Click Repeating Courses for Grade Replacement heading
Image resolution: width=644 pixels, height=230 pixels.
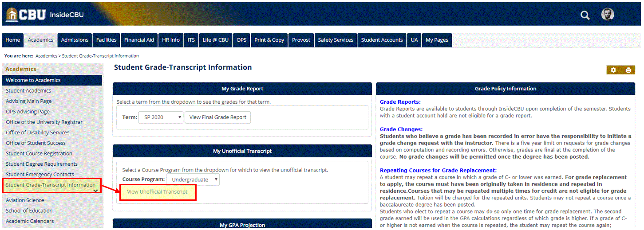point(438,170)
